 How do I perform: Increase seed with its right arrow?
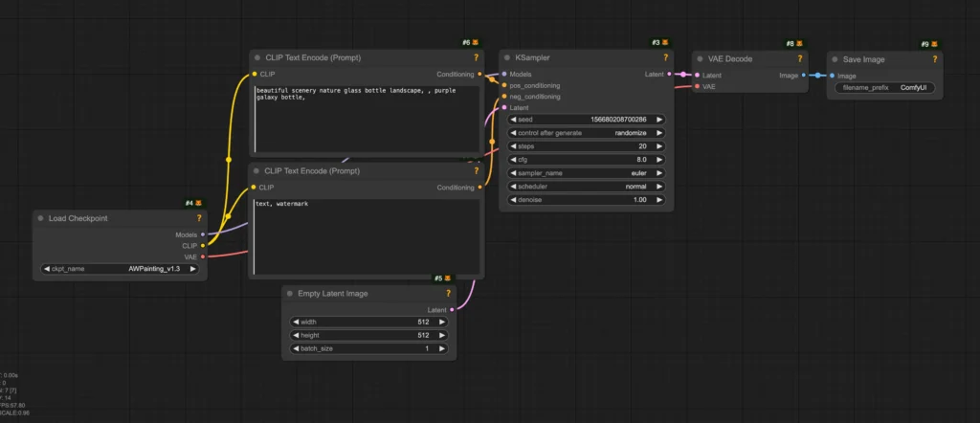point(658,120)
